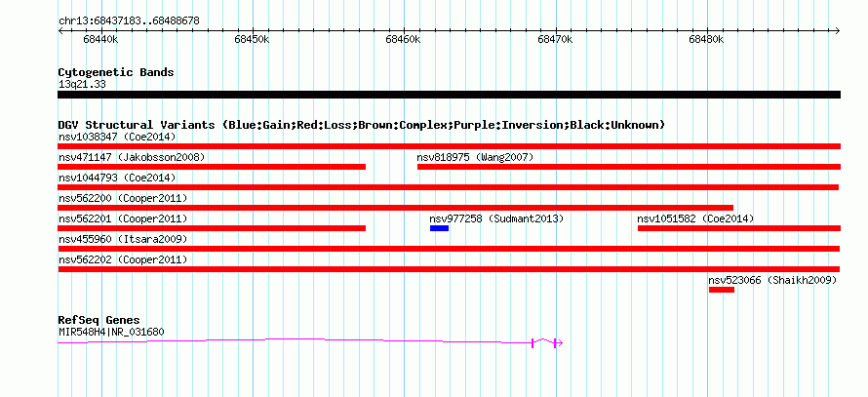Click the nsv562201 red loss bar
Viewport: 868px width, 397px height.
pyautogui.click(x=212, y=228)
